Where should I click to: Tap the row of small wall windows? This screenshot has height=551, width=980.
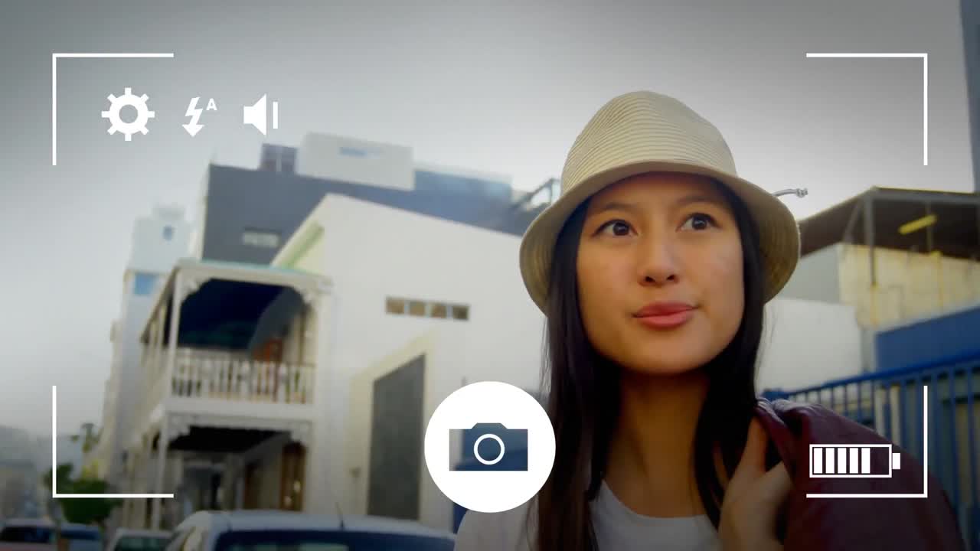point(427,308)
